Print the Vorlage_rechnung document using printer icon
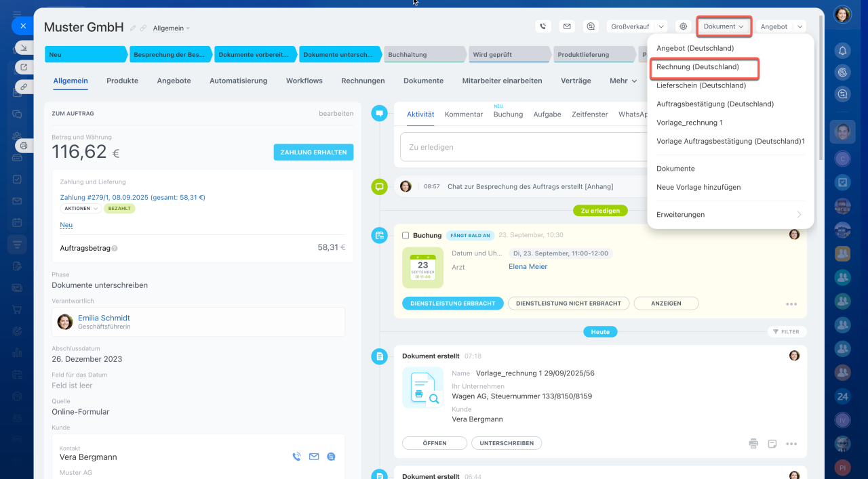 click(753, 444)
